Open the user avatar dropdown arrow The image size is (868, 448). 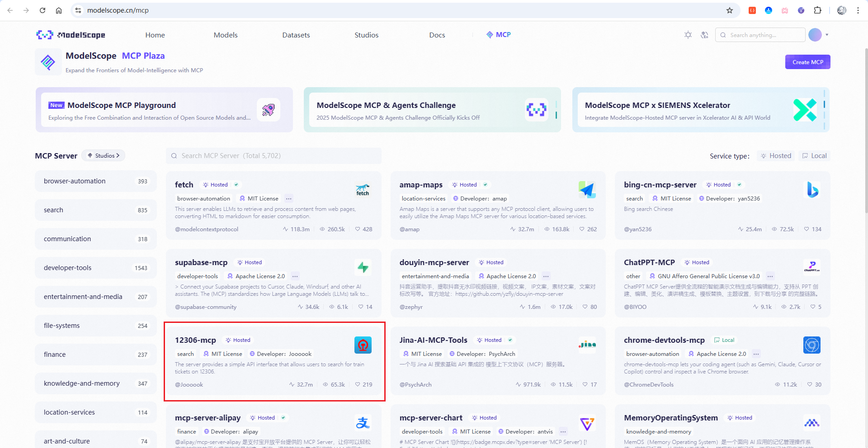point(827,35)
